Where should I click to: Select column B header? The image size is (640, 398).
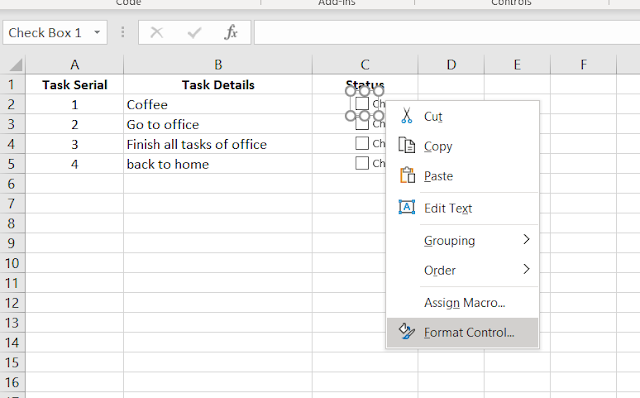pos(218,65)
